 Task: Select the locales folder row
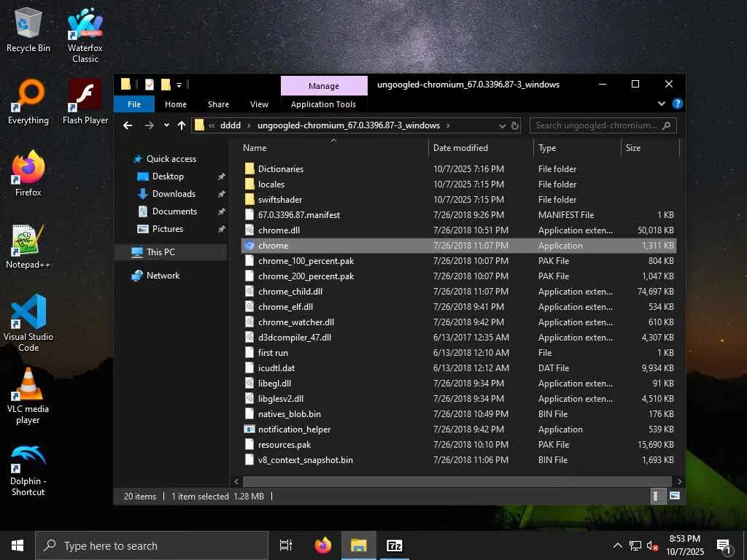coord(458,184)
